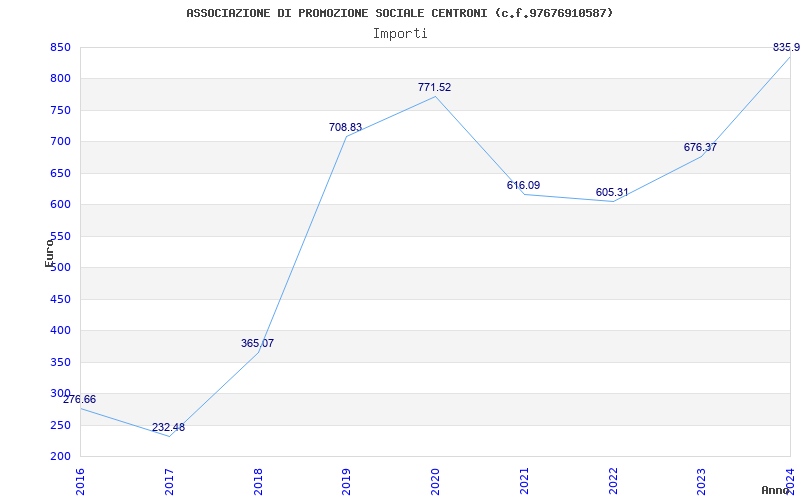
Task: Click the data label 605.31
Action: [x=612, y=192]
